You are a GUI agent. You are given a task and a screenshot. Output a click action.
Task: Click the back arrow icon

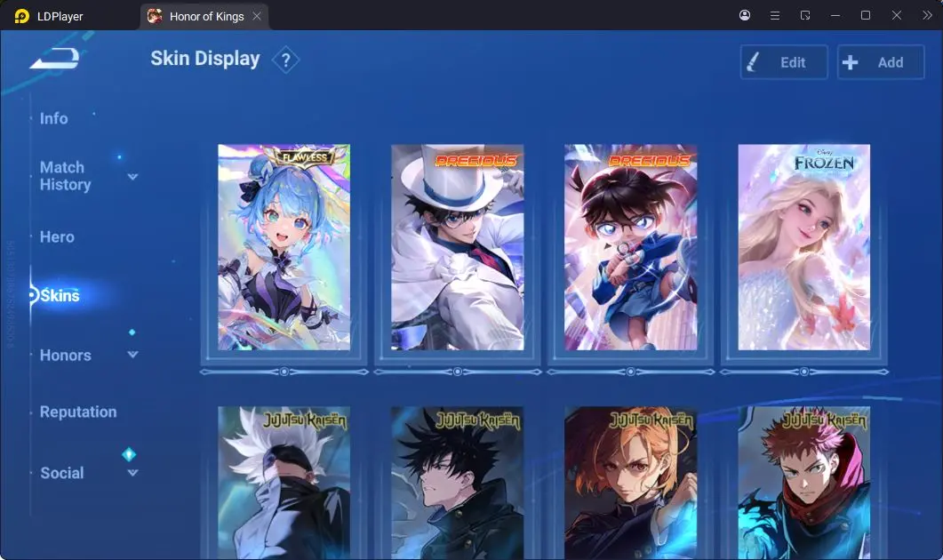coord(55,59)
